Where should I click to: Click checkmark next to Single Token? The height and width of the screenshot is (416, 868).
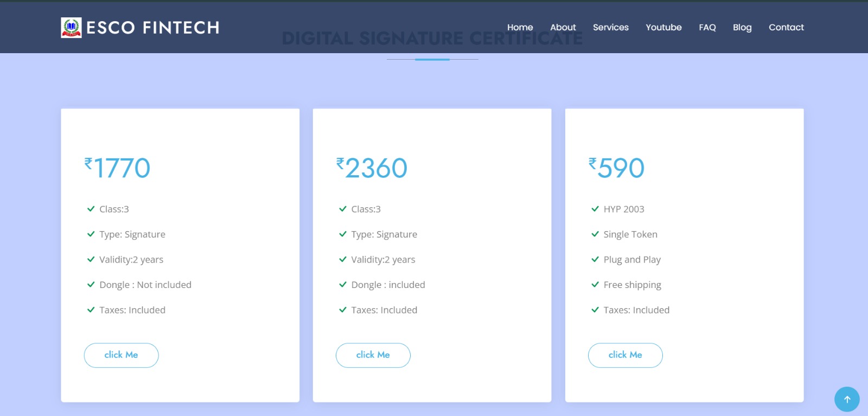point(595,234)
